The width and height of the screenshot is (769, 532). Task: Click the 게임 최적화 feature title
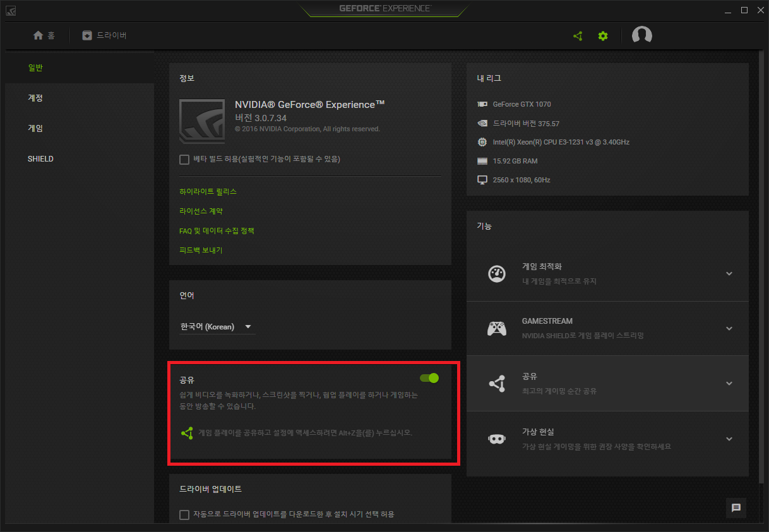click(542, 266)
